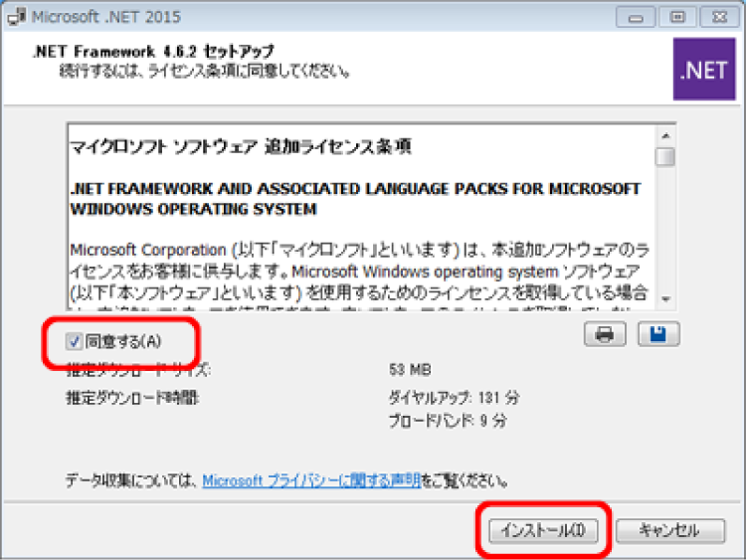746x560 pixels.
Task: Click the license scrollbar thumb
Action: [x=665, y=157]
